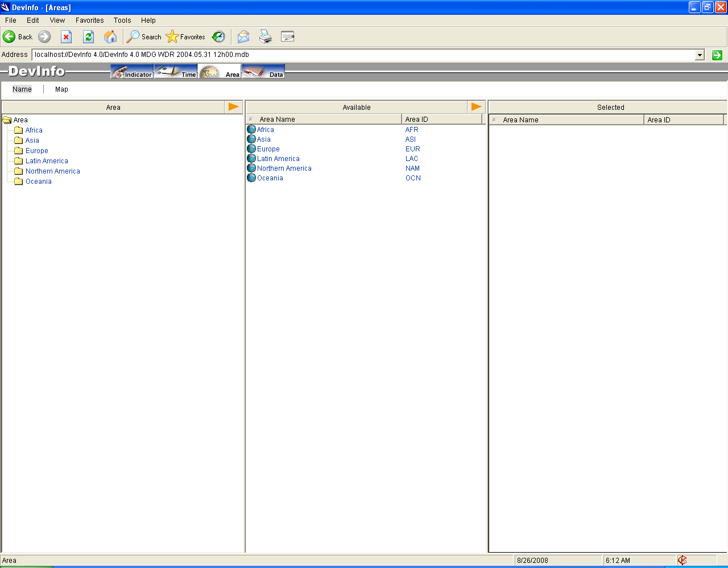The image size is (728, 568).
Task: Sort Selected list by Area Name header
Action: coord(566,120)
